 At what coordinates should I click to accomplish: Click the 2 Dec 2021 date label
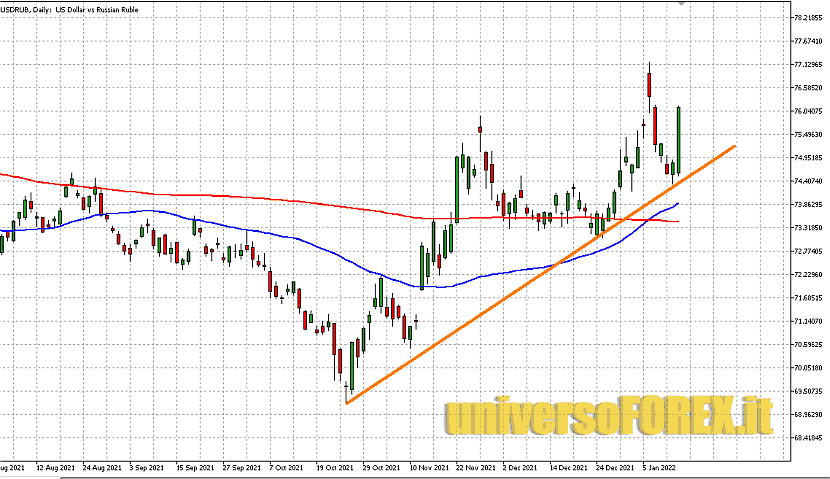[520, 466]
